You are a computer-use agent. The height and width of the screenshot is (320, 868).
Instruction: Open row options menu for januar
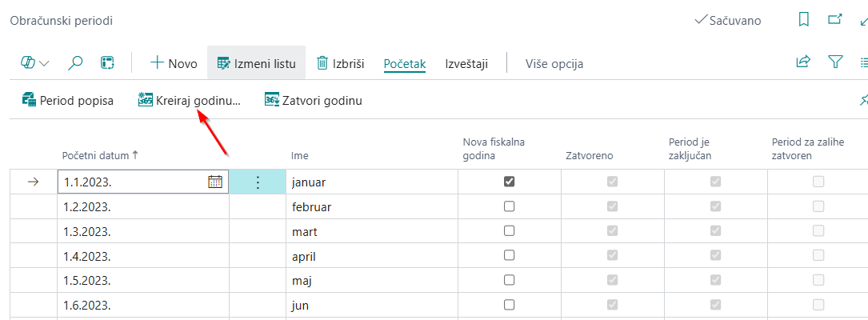coord(258,182)
